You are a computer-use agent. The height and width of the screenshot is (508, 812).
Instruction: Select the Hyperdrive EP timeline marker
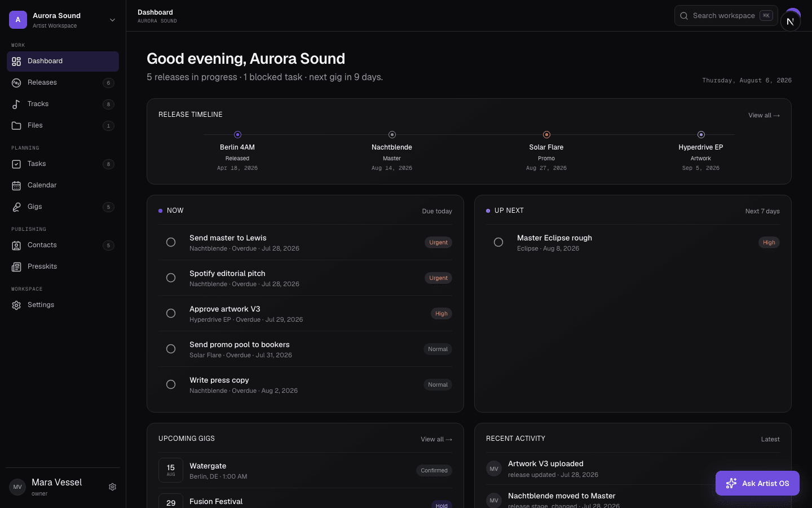click(x=701, y=134)
